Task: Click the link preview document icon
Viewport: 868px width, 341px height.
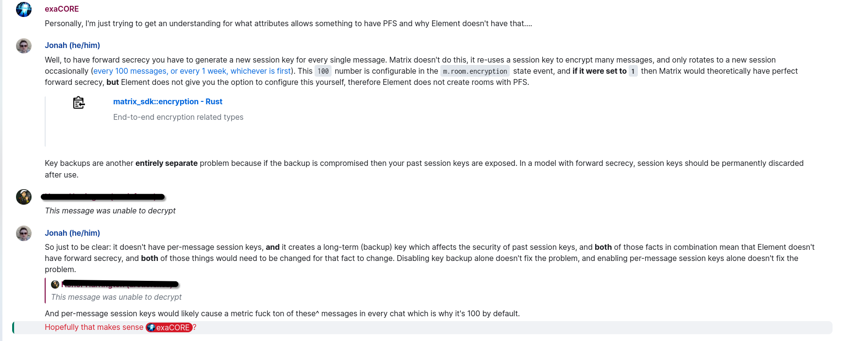Action: tap(79, 102)
